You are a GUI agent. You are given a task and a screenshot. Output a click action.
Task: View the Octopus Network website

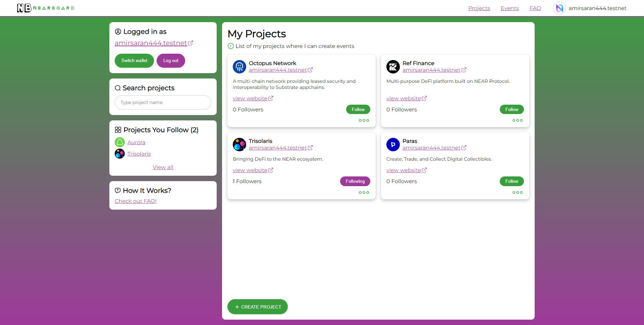pyautogui.click(x=253, y=98)
